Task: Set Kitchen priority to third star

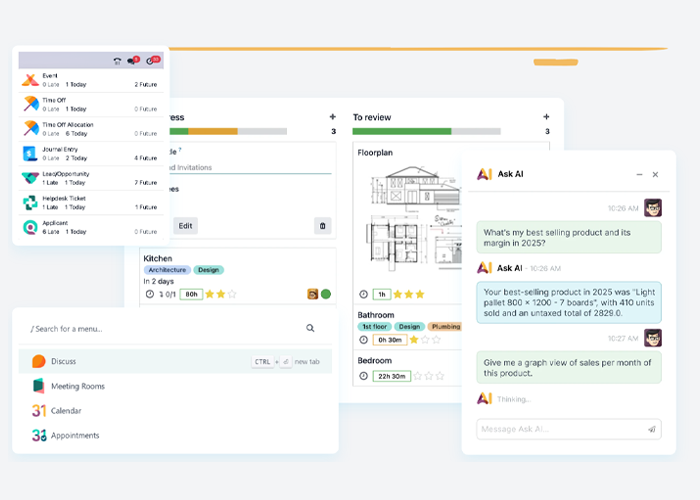Action: point(232,294)
